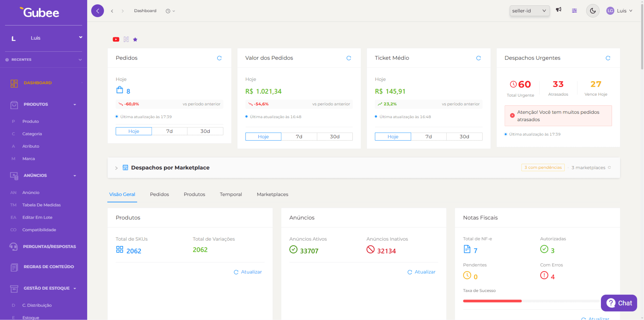Select 7d period in Pedidos card
The height and width of the screenshot is (320, 644).
pos(169,131)
